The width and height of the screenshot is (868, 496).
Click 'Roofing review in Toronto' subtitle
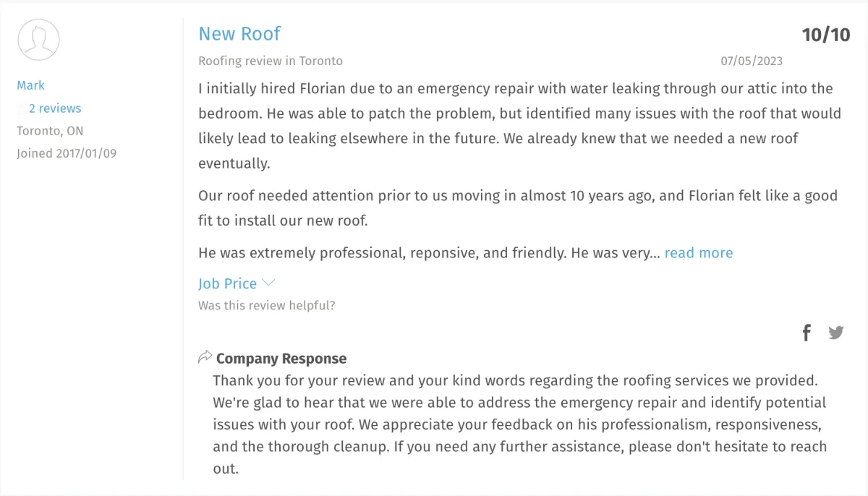click(x=271, y=61)
